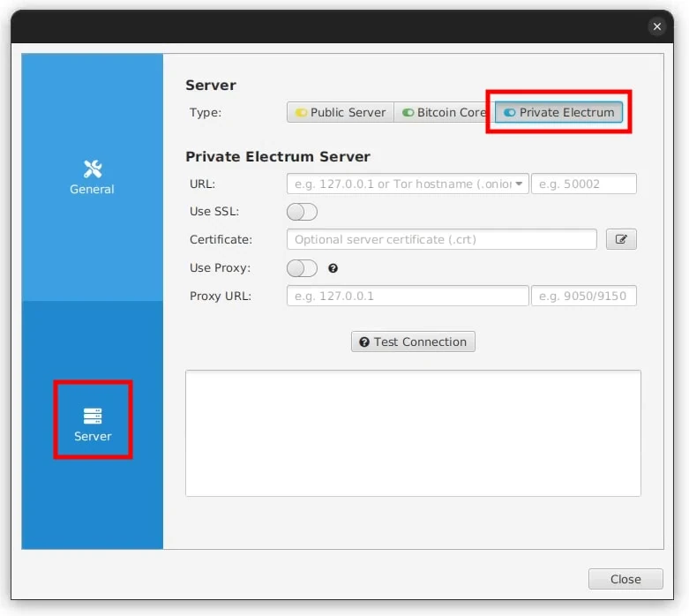This screenshot has width=689, height=616.
Task: Enable the Use SSL switch
Action: coord(302,212)
